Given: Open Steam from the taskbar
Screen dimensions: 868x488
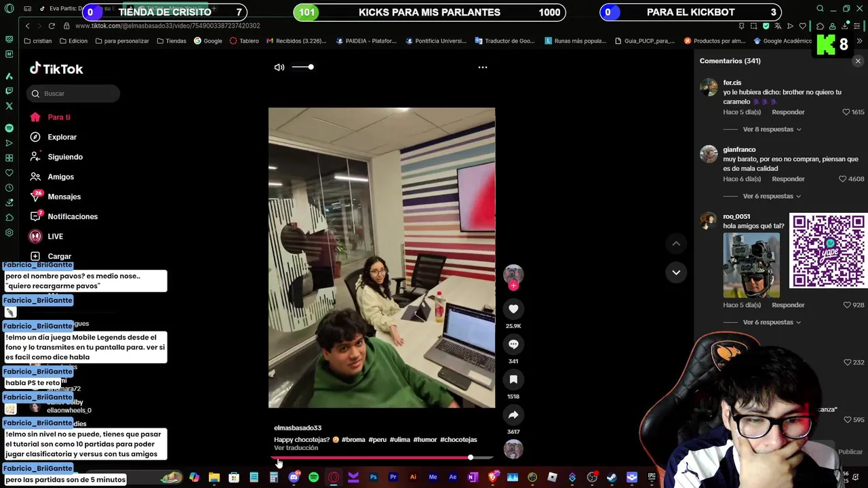Looking at the screenshot, I should click(612, 478).
